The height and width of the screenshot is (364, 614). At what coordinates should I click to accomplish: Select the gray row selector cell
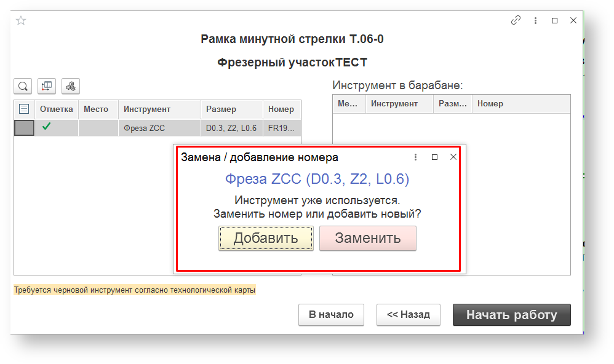[x=24, y=128]
